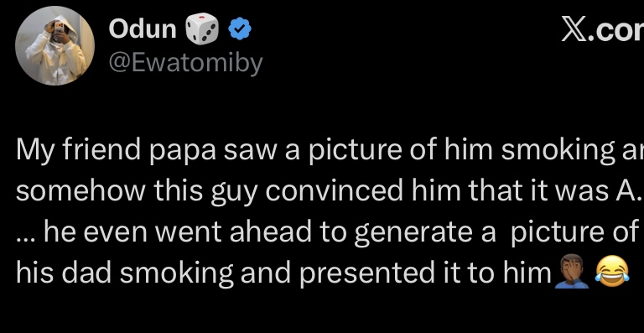Click the line starting 'somehow this guy'
Screen dimensions: 644x333
click(x=330, y=191)
